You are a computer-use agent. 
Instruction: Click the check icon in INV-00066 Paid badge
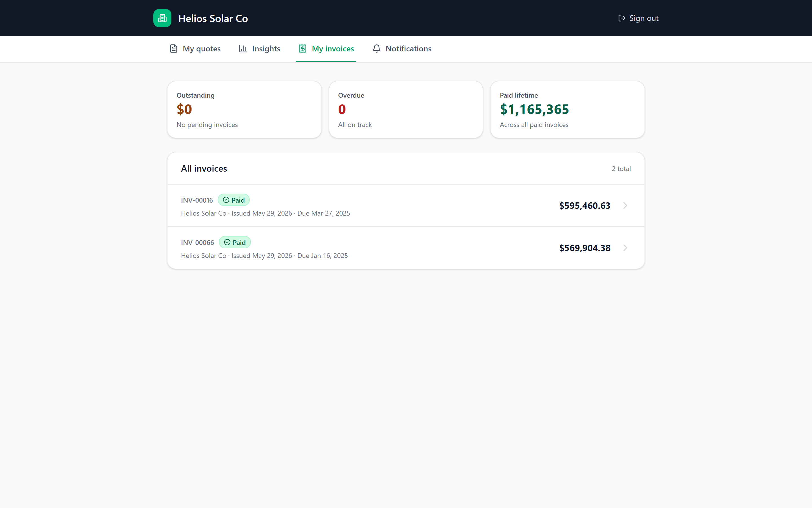coord(227,242)
